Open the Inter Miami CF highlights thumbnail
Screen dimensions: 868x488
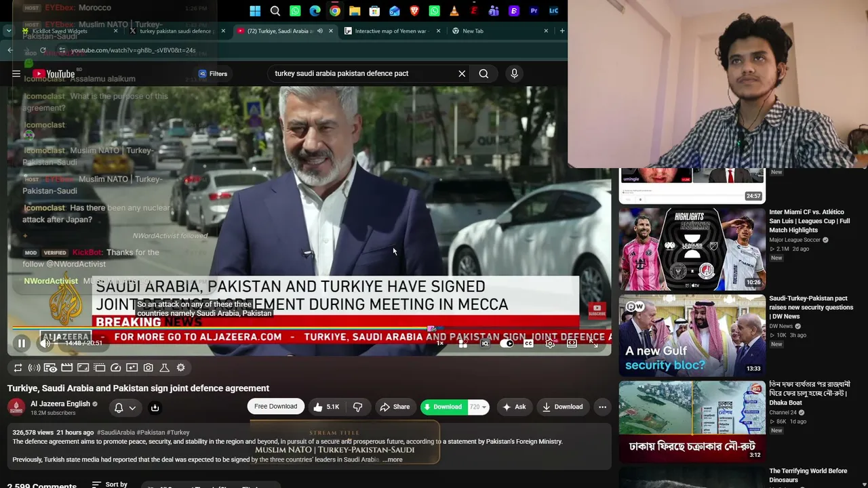[x=692, y=249]
